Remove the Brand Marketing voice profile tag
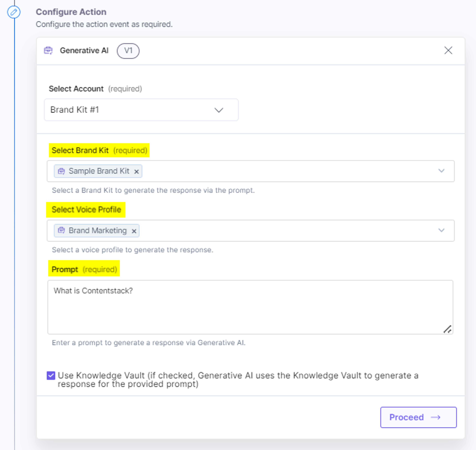 click(134, 231)
